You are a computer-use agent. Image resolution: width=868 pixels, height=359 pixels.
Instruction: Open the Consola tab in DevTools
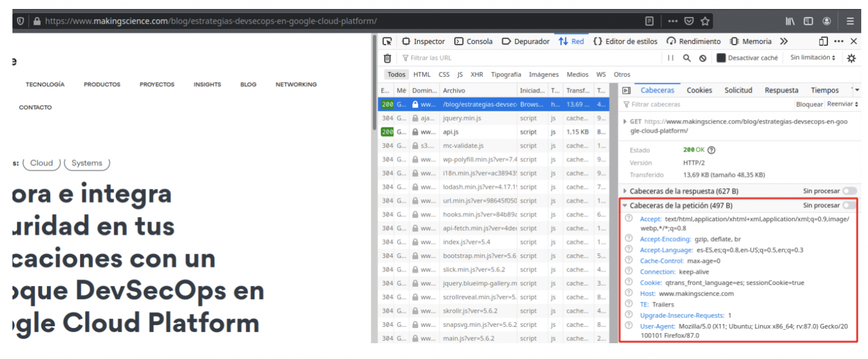[x=474, y=41]
